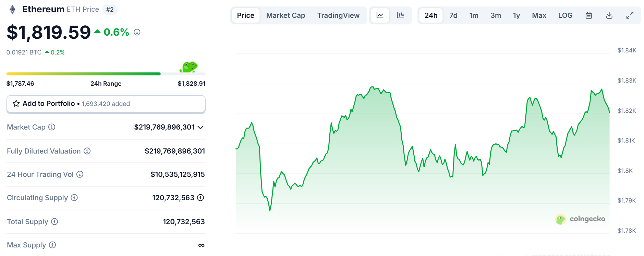Add Ethereum to Portfolio button
Screen dimensions: 644x256
click(x=106, y=104)
